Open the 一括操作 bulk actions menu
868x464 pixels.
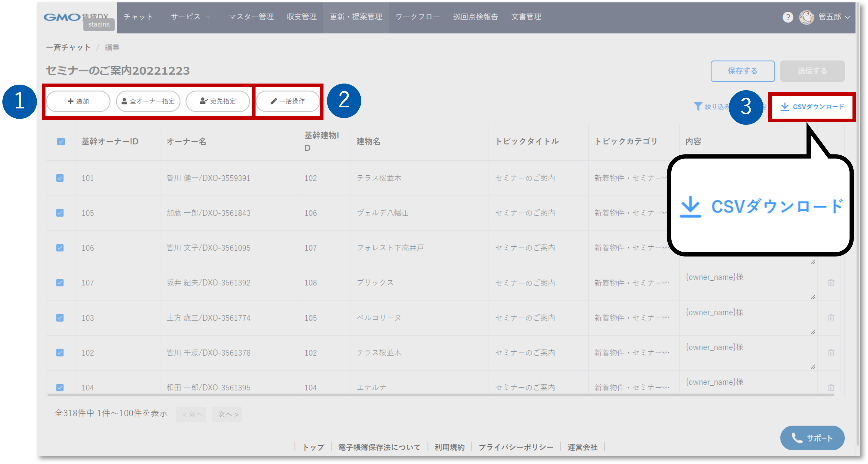point(287,101)
